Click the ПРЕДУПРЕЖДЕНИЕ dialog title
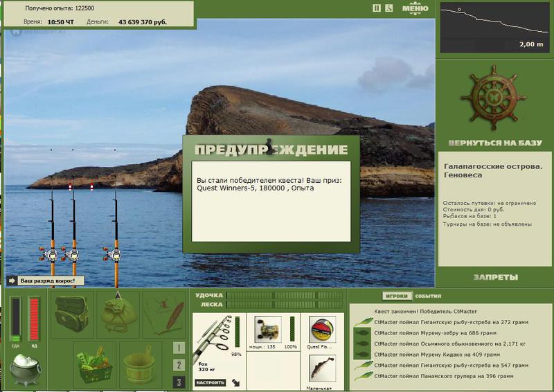Screen dimensions: 554x392 tap(271, 150)
